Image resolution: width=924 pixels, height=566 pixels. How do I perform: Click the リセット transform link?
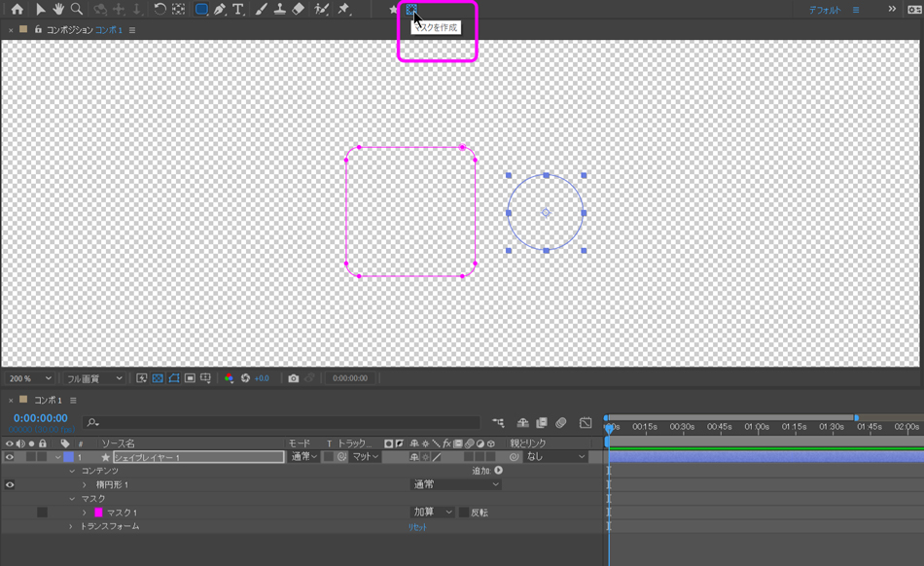[x=417, y=526]
